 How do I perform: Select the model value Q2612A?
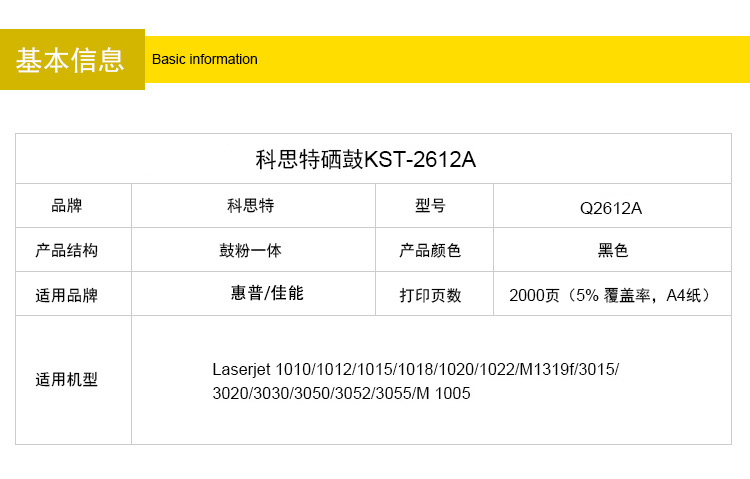[x=611, y=208]
